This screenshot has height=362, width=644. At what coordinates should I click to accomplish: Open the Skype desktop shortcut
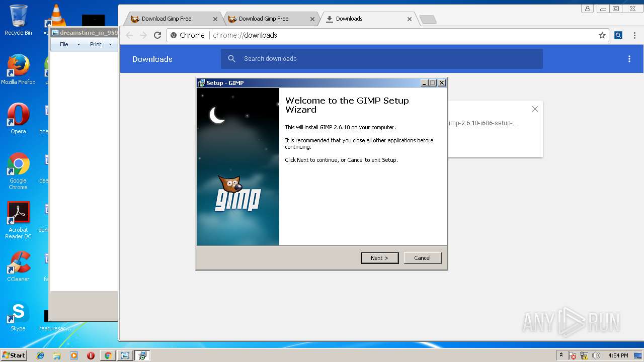pos(18,317)
